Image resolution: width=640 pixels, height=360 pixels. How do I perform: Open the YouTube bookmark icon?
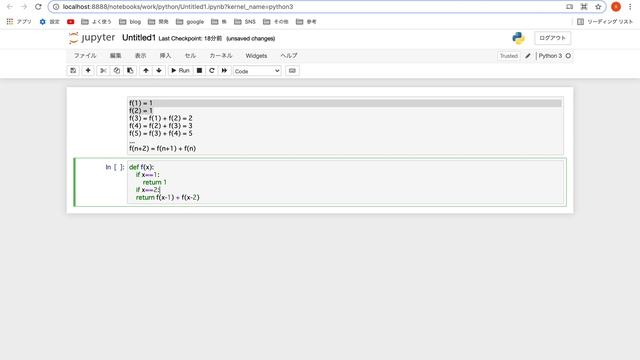click(71, 22)
